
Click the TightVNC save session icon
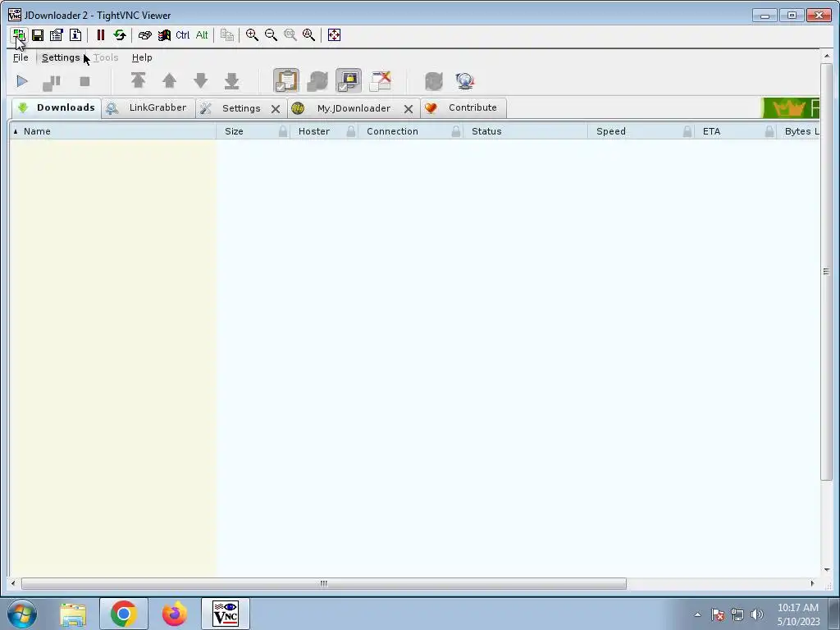[x=38, y=35]
